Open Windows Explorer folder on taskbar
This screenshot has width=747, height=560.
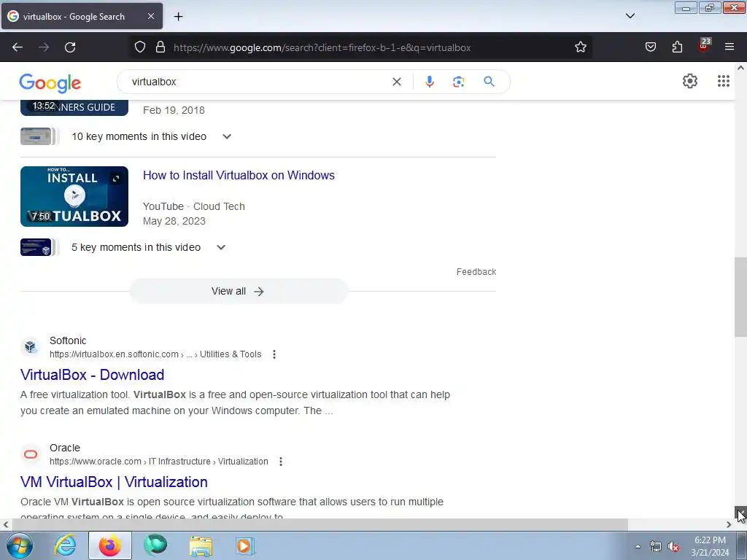(x=201, y=545)
